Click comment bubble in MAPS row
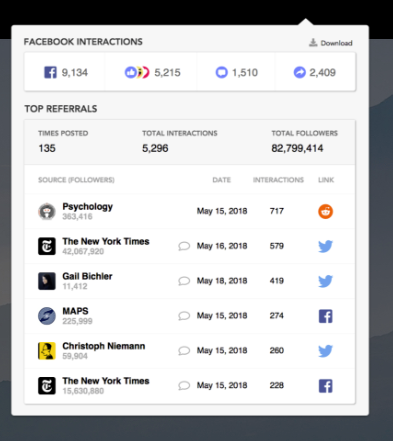The width and height of the screenshot is (393, 441). tap(184, 316)
